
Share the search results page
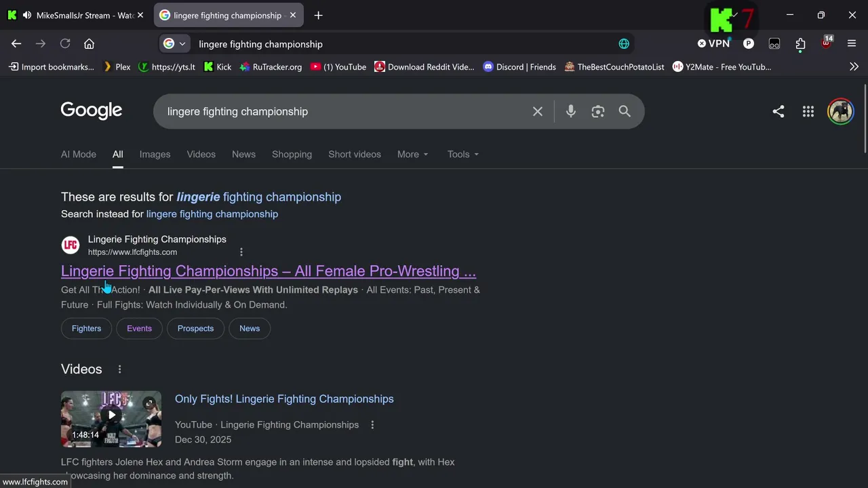point(778,111)
